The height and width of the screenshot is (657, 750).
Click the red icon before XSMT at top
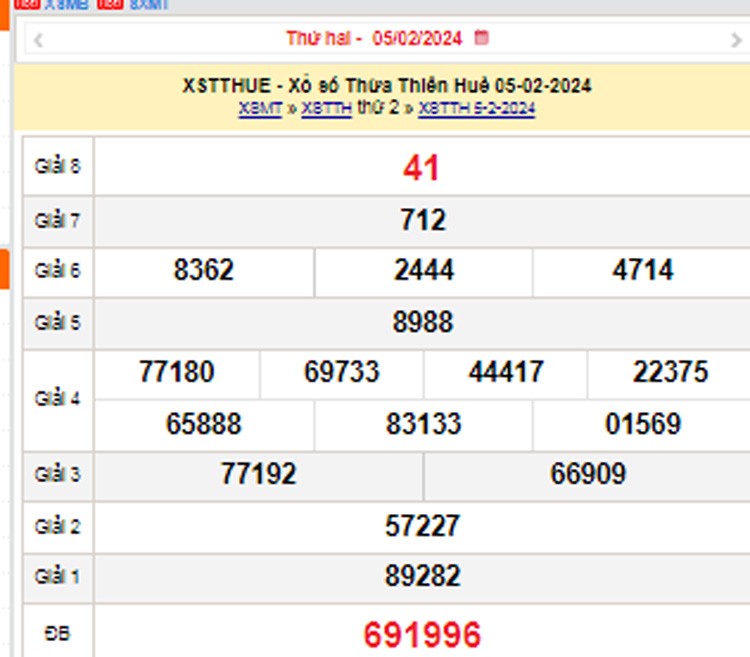(x=112, y=4)
